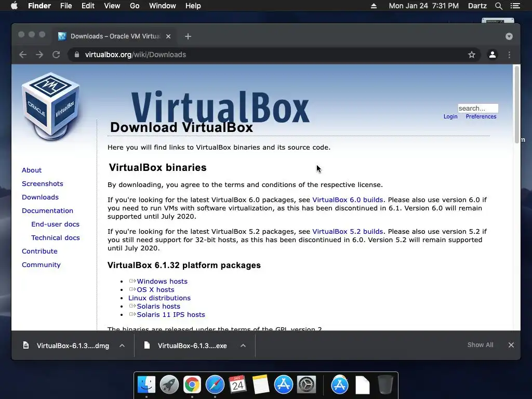Open options for the VirtualBox dmg download
Viewport: 532px width, 399px height.
(x=122, y=345)
